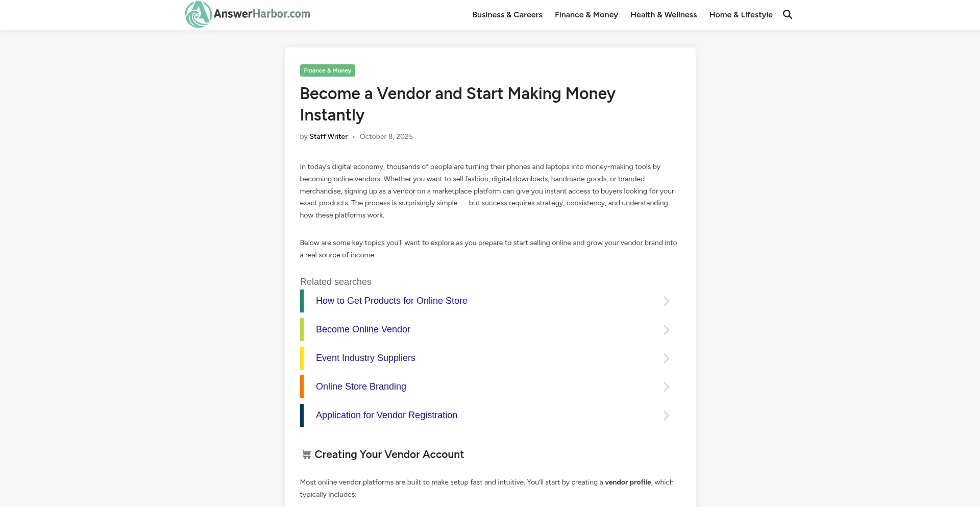Open Finance & Money nav menu
Screen dimensions: 980x507
click(586, 15)
